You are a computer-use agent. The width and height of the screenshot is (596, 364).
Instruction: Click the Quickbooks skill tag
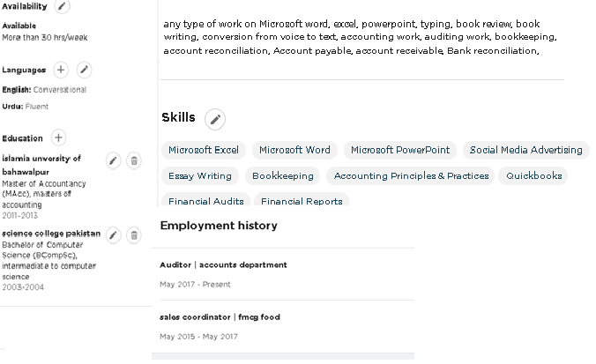(533, 176)
